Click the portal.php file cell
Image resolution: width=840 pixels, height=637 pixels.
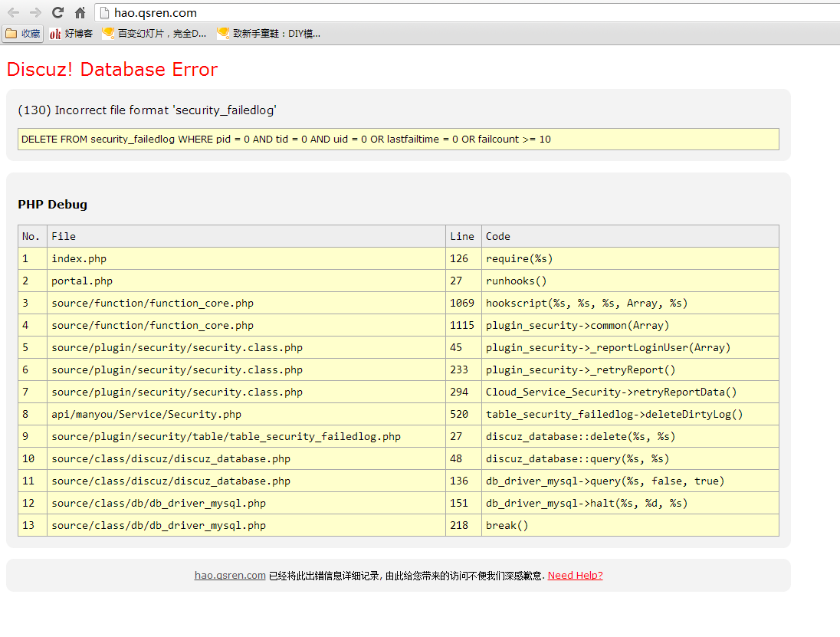click(x=247, y=281)
